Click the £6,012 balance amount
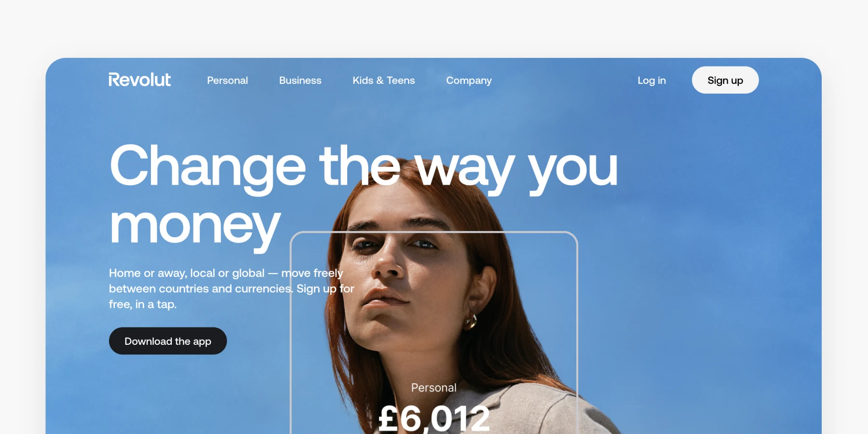This screenshot has height=434, width=868. click(434, 419)
